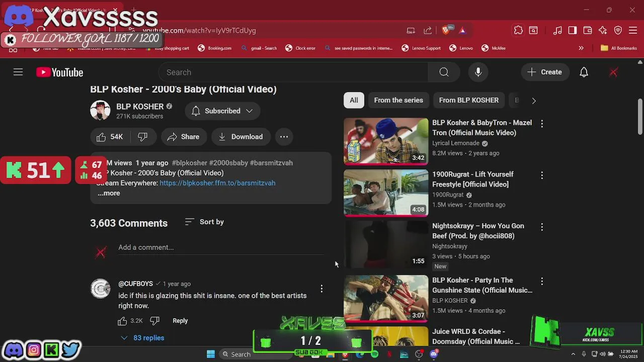Open the Brave Wallet icon
Image resolution: width=644 pixels, height=362 pixels.
pyautogui.click(x=588, y=30)
